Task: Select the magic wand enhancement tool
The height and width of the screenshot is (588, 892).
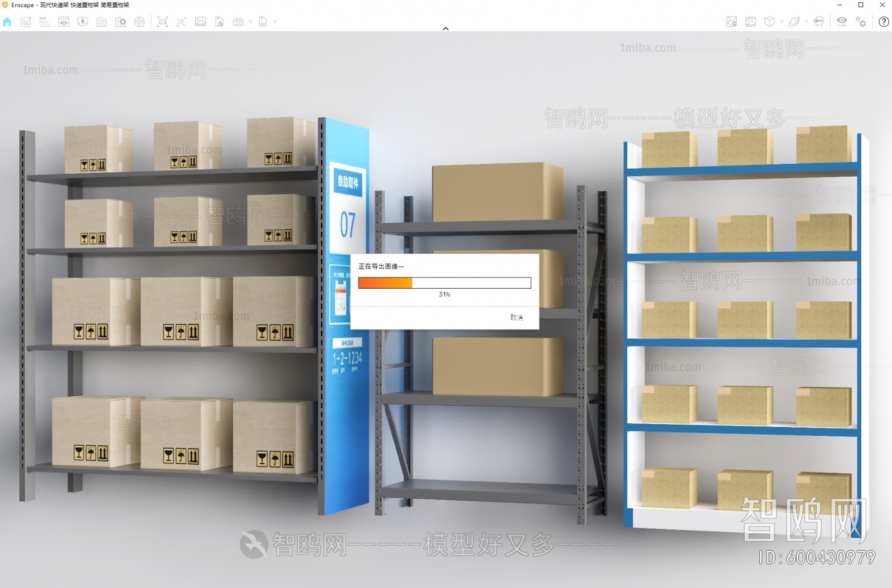Action: pyautogui.click(x=181, y=22)
